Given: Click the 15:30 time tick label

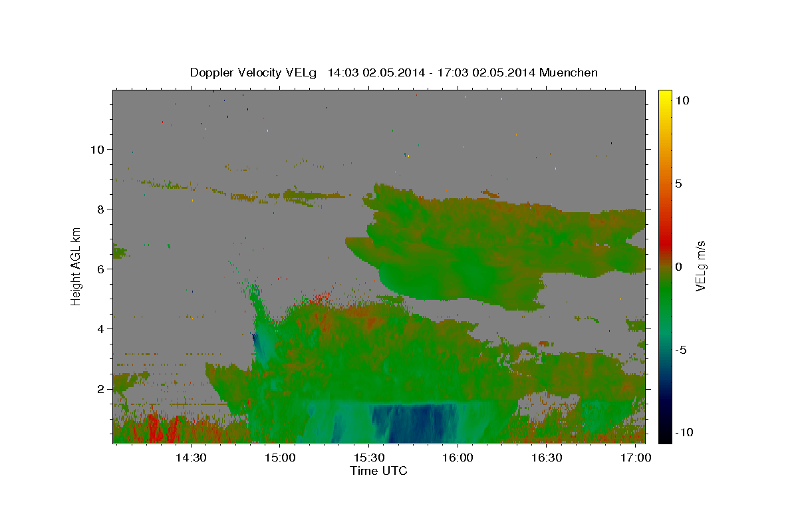Looking at the screenshot, I should (369, 458).
